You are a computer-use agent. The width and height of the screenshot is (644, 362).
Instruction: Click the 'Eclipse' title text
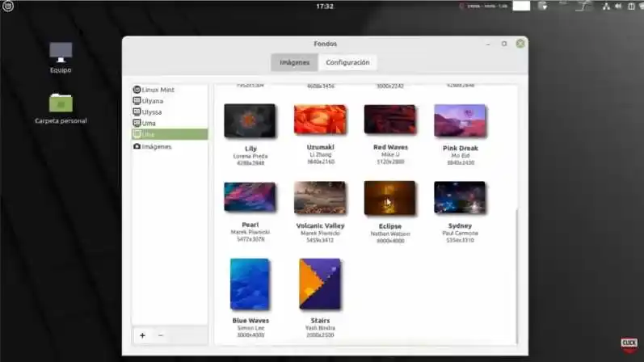390,226
